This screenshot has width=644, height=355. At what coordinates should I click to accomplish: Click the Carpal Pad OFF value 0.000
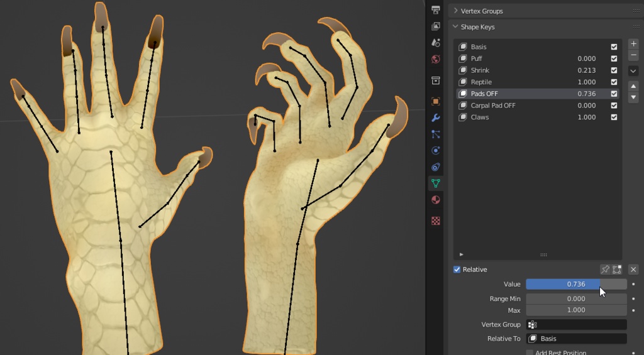(x=587, y=106)
